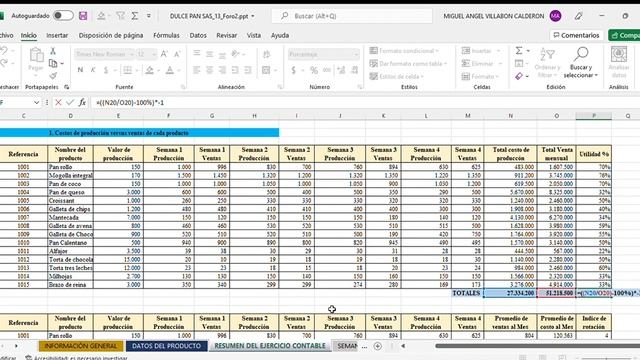Open the Vista tab
The height and width of the screenshot is (360, 640).
tap(253, 36)
